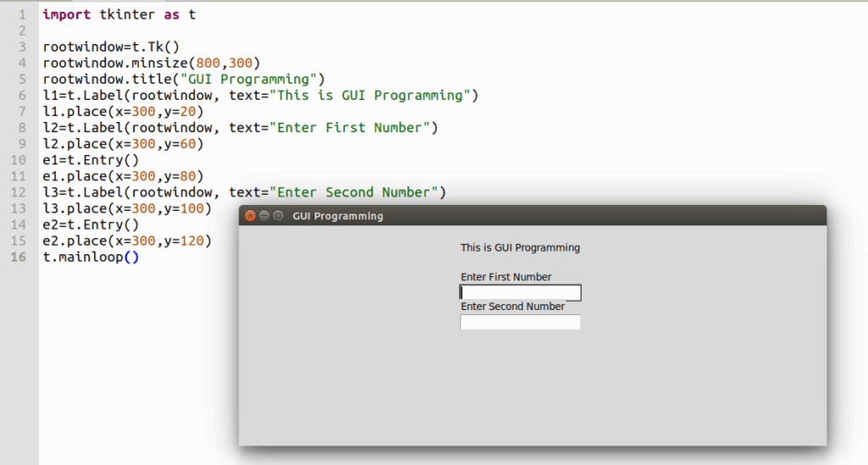The height and width of the screenshot is (465, 868).
Task: Maximize the GUI Programming window
Action: pyautogui.click(x=278, y=216)
